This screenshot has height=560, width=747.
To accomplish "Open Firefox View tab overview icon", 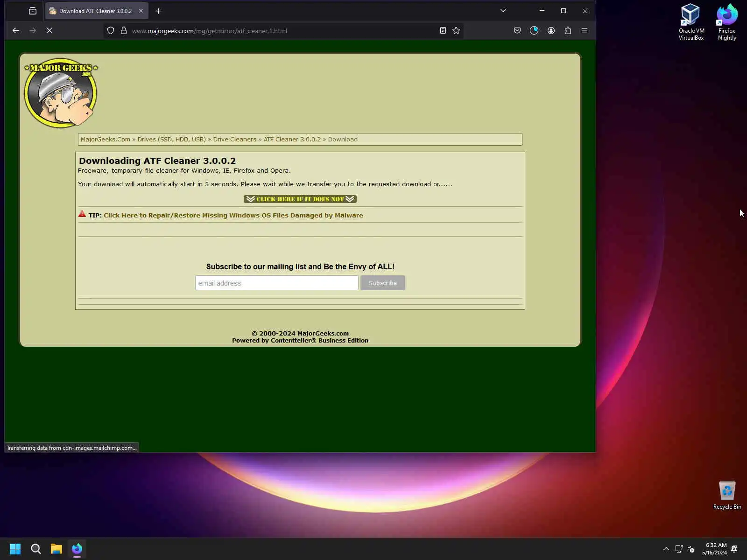I will pyautogui.click(x=33, y=11).
